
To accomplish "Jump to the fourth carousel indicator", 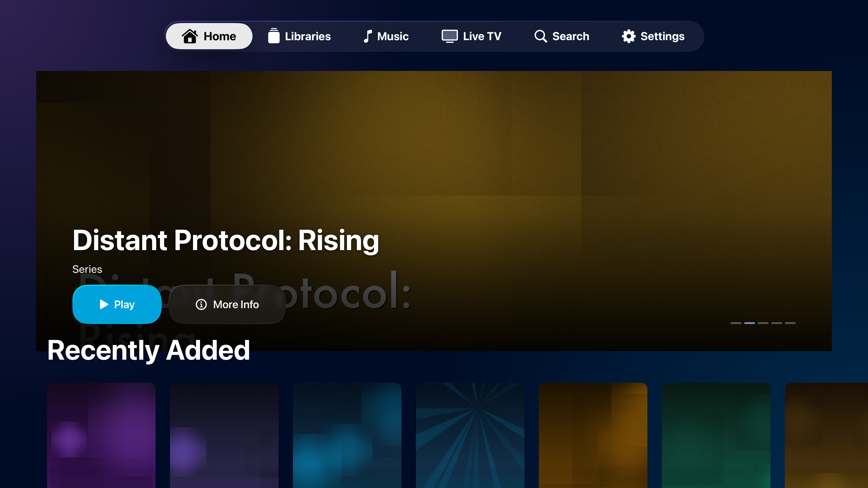I will [776, 323].
